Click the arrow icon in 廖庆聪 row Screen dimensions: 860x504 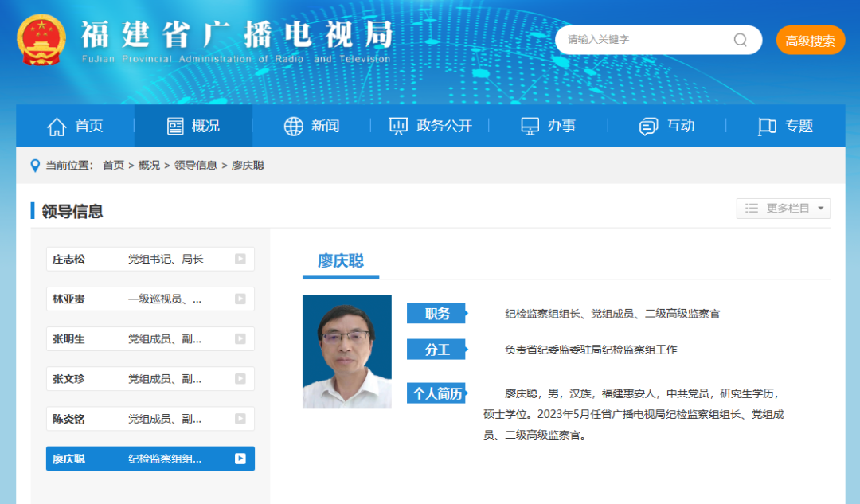coord(240,459)
